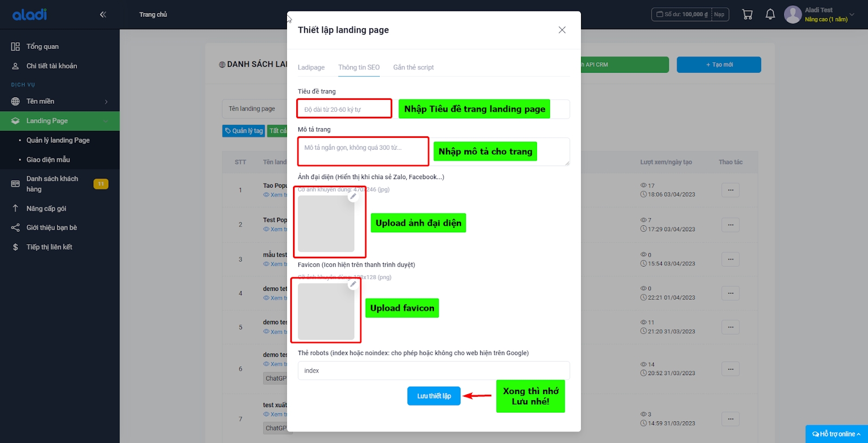868x443 pixels.
Task: Open Nâng cấp gói in sidebar
Action: pyautogui.click(x=46, y=208)
